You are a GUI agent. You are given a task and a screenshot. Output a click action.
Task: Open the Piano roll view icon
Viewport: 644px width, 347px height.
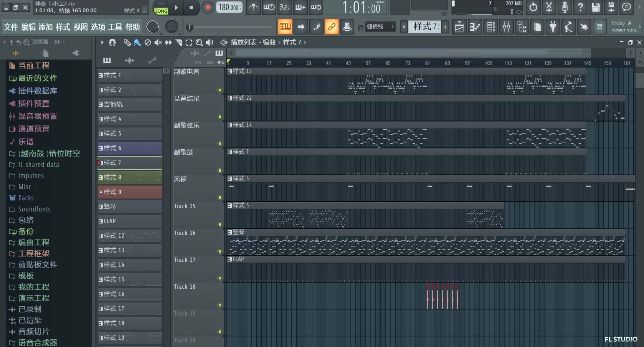(475, 26)
